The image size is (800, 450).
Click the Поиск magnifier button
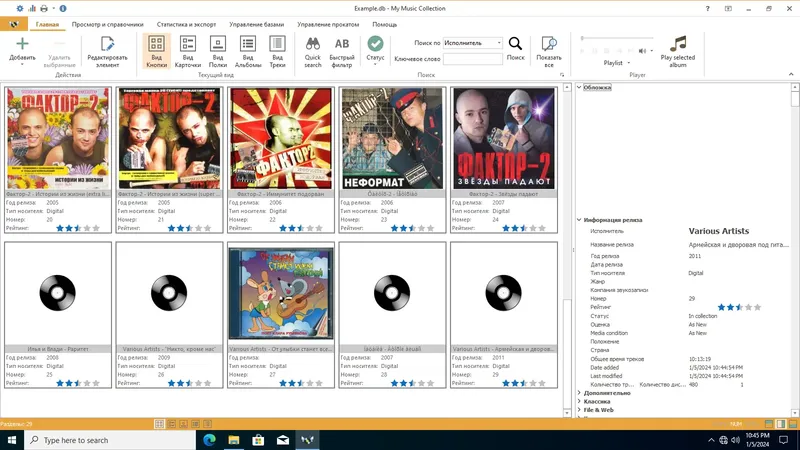[x=515, y=49]
